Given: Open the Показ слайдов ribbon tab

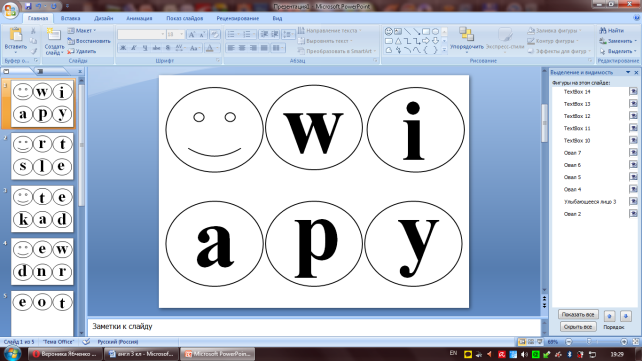Looking at the screenshot, I should click(185, 18).
